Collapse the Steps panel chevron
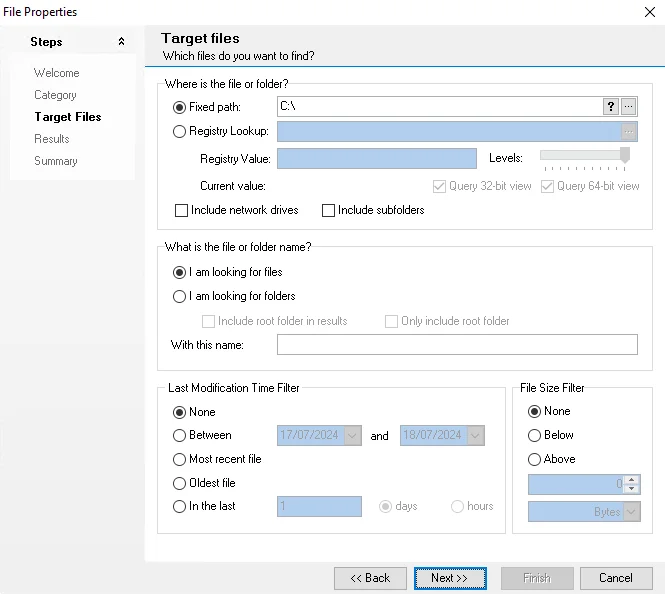The image size is (665, 594). tap(121, 42)
